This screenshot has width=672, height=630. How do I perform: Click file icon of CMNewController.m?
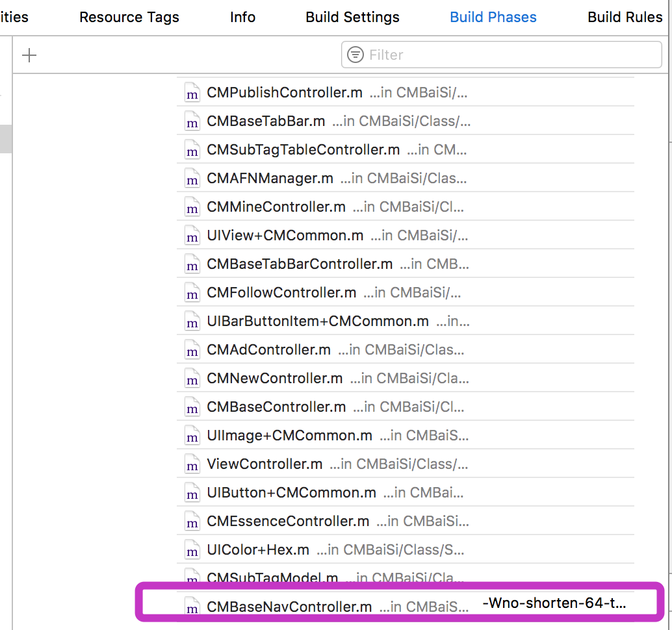[192, 378]
